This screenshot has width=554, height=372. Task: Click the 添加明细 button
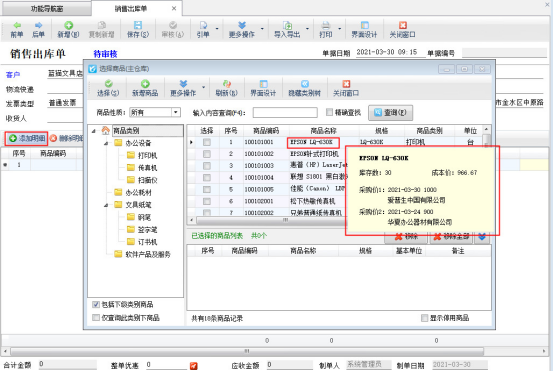26,138
